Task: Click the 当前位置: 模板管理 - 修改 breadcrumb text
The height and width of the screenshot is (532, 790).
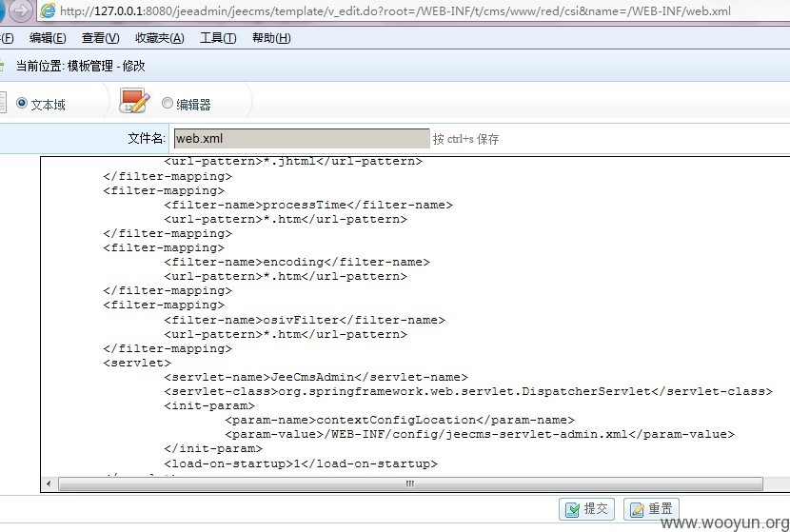Action: coord(81,66)
